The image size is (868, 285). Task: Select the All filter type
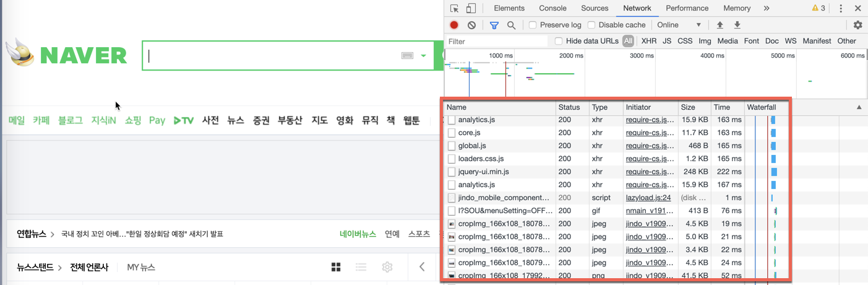[x=628, y=41]
